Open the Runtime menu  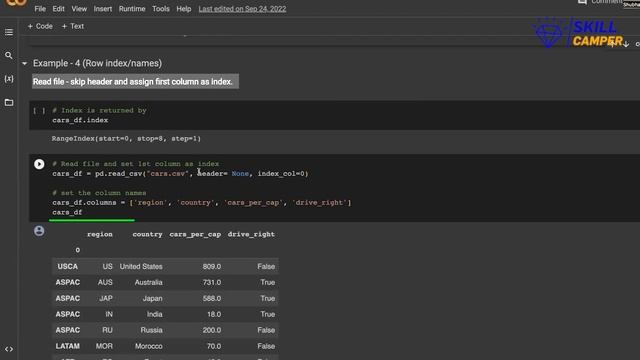[x=132, y=9]
